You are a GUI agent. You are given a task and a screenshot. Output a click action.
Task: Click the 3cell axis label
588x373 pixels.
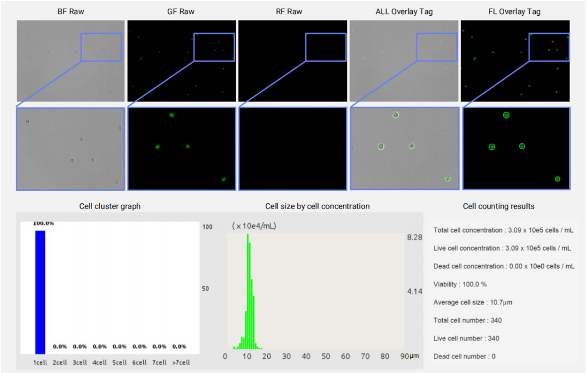pyautogui.click(x=80, y=363)
